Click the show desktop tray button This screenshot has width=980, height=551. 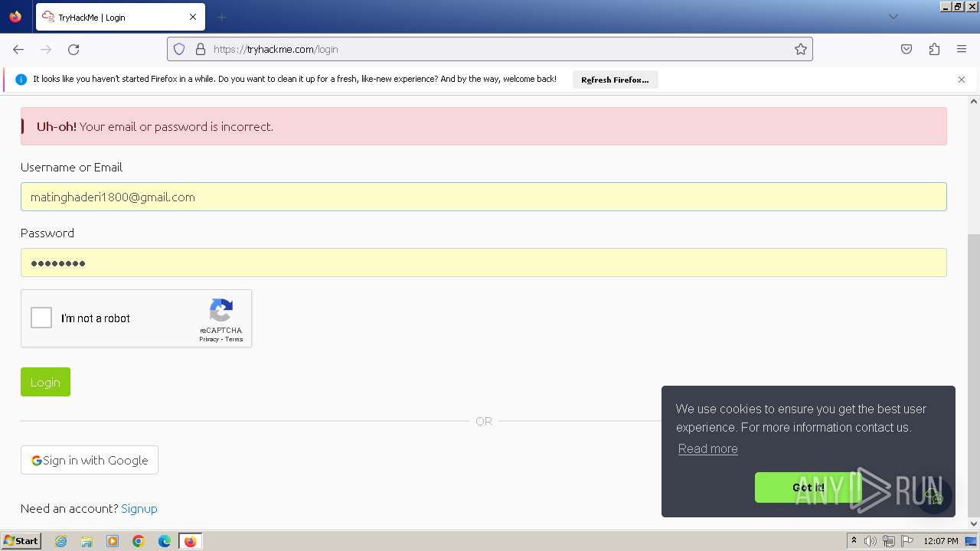pos(972,541)
